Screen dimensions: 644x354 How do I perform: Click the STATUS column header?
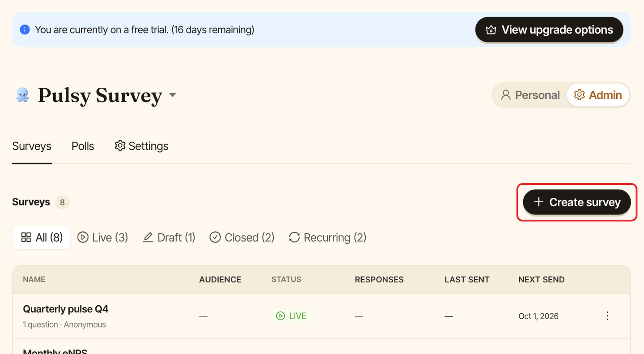[x=286, y=279]
